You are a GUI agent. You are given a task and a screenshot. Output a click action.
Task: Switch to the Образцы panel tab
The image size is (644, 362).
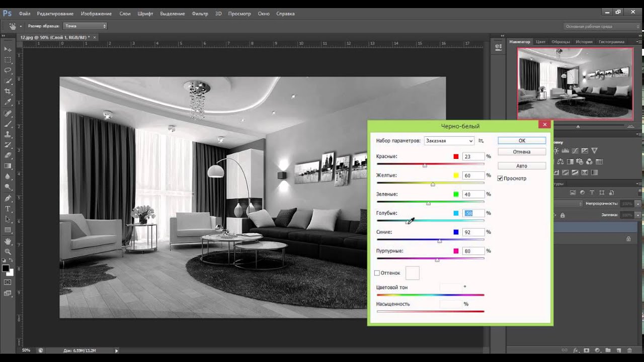[x=560, y=42]
